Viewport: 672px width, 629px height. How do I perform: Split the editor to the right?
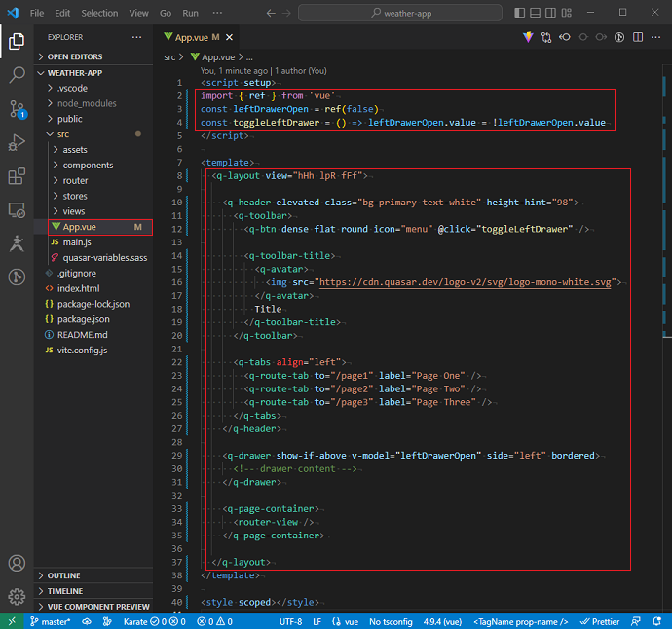click(638, 37)
